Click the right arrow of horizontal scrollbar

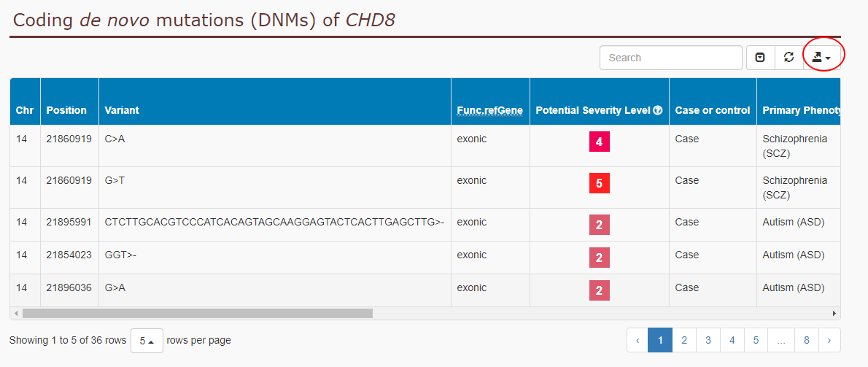pos(834,313)
